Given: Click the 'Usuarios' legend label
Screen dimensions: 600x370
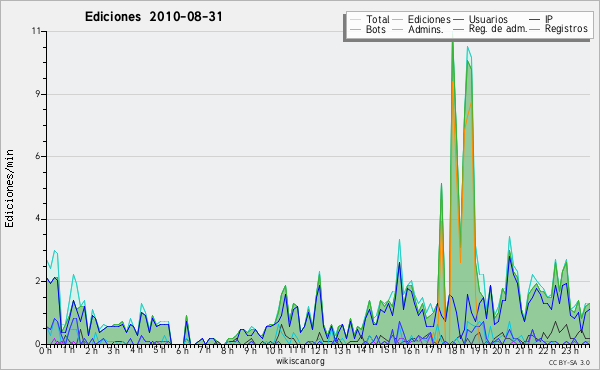Looking at the screenshot, I should point(488,19).
